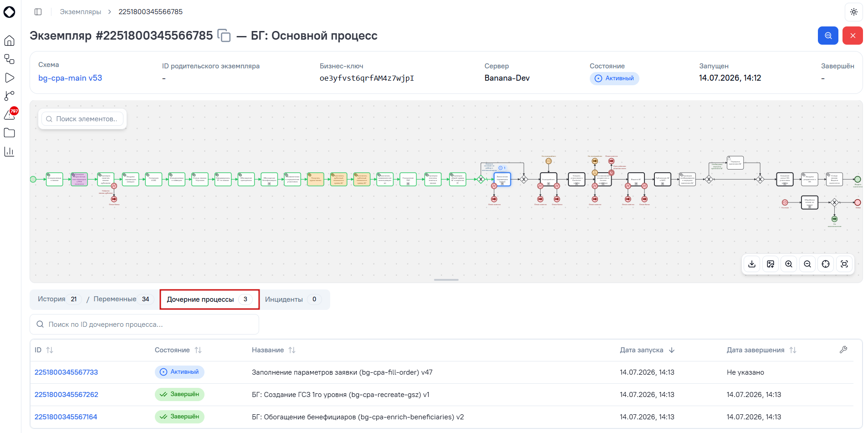
Task: Open schema link bg-cpa-main v53
Action: 70,78
